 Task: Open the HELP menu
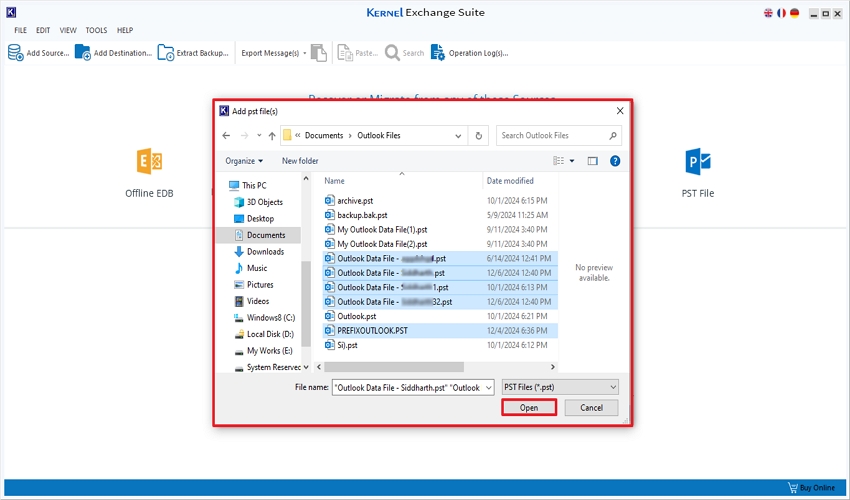125,30
